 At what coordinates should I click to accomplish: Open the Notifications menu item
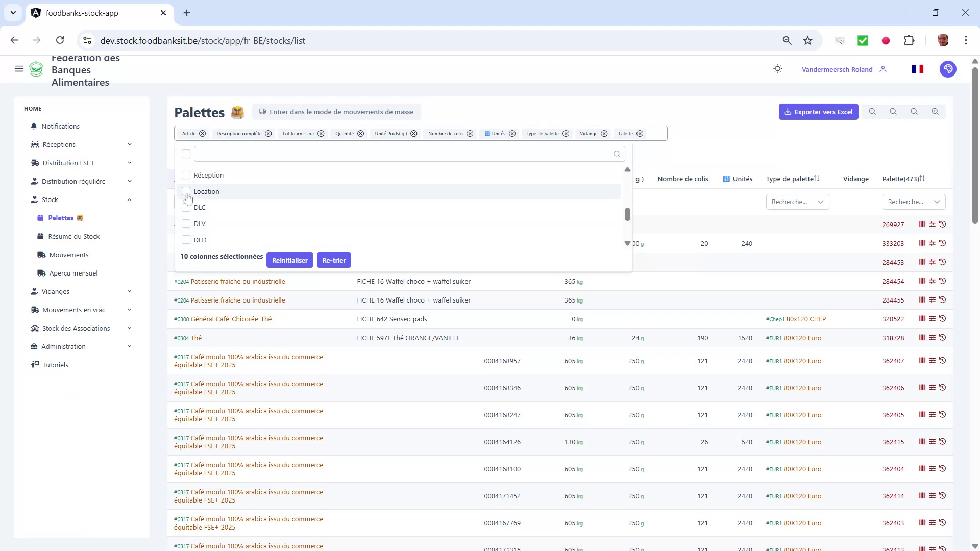click(61, 126)
